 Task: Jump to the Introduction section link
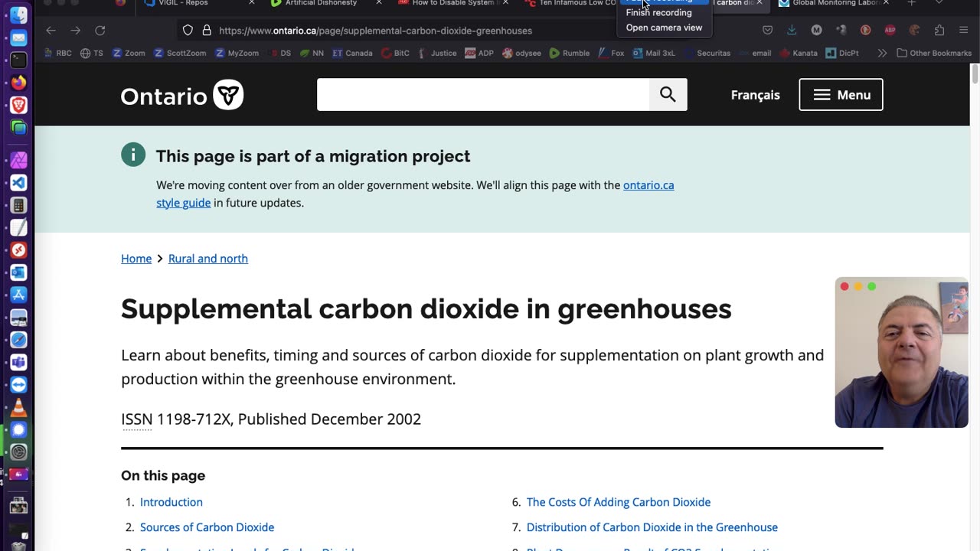pyautogui.click(x=171, y=502)
